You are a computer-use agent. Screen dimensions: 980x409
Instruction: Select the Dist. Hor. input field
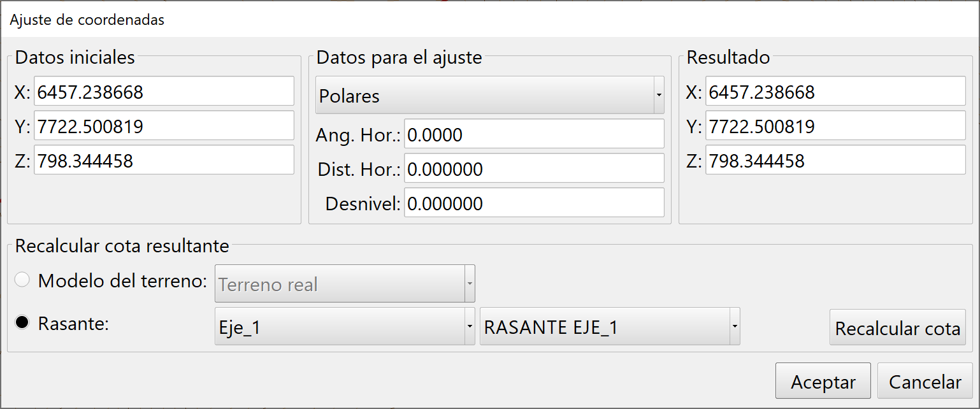point(534,168)
